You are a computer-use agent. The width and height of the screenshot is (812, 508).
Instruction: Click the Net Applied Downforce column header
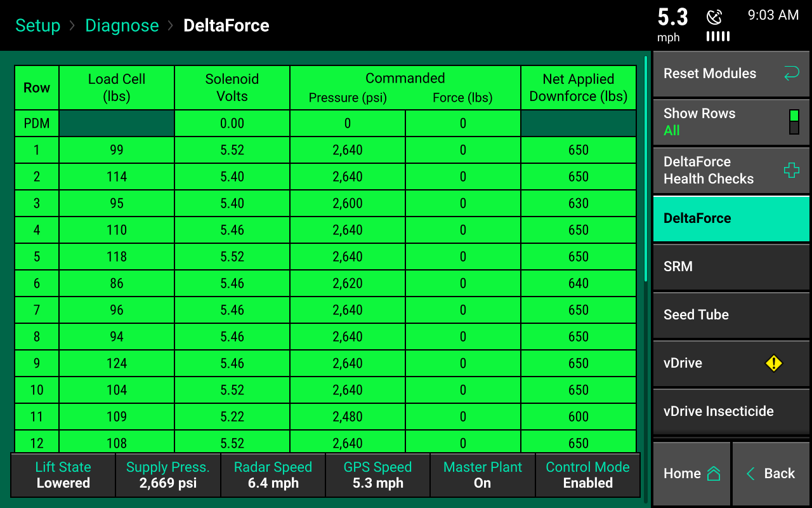point(579,88)
